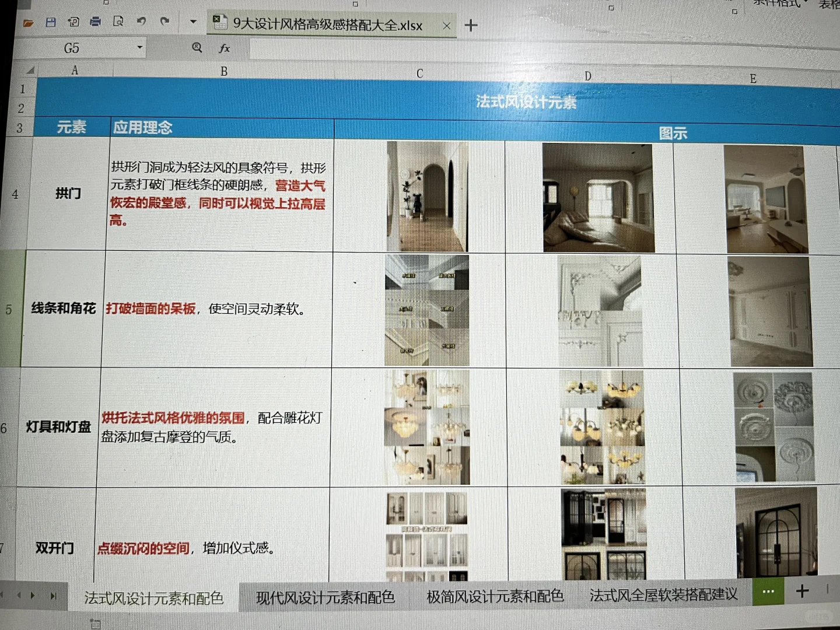The height and width of the screenshot is (630, 840).
Task: Open the Name Box dropdown
Action: pos(138,48)
